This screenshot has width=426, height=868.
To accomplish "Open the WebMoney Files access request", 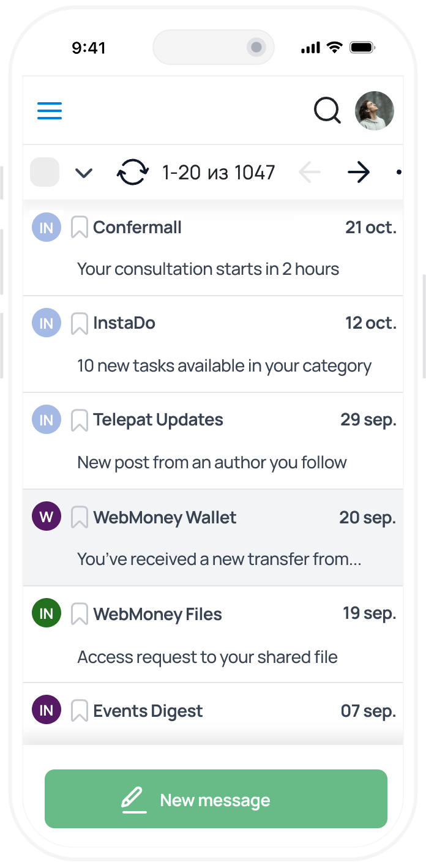I will point(207,657).
